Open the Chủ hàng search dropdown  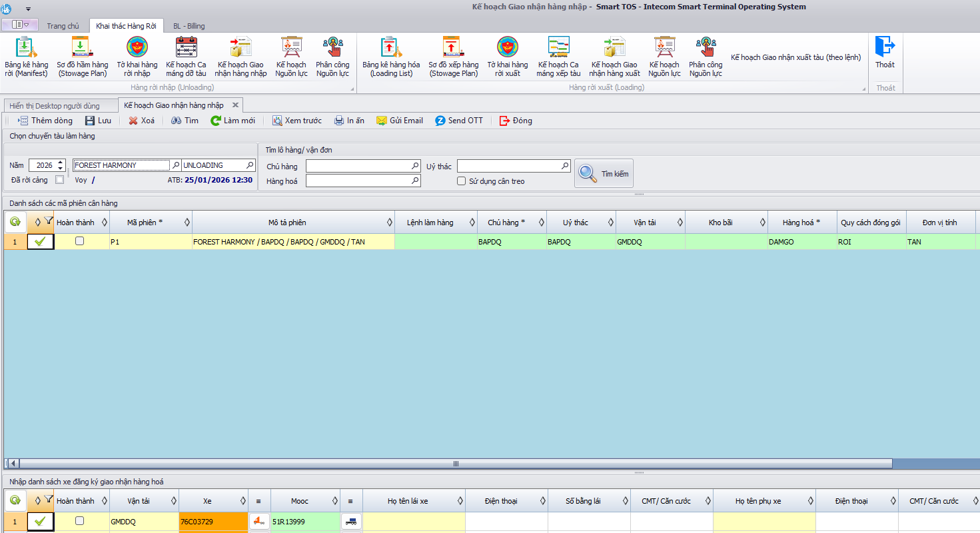click(x=415, y=166)
